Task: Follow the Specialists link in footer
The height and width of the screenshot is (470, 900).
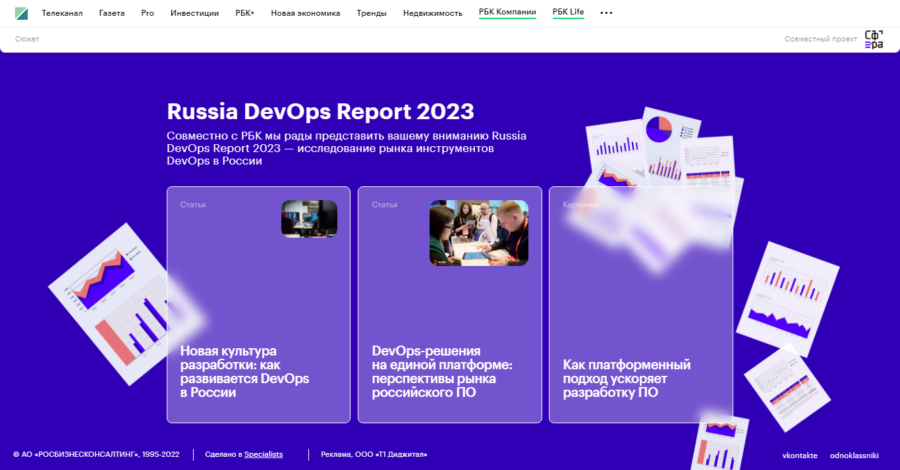Action: pyautogui.click(x=263, y=455)
